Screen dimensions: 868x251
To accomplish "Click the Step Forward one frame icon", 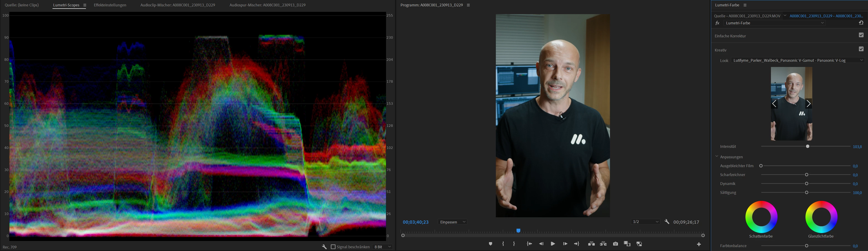I will click(x=565, y=244).
